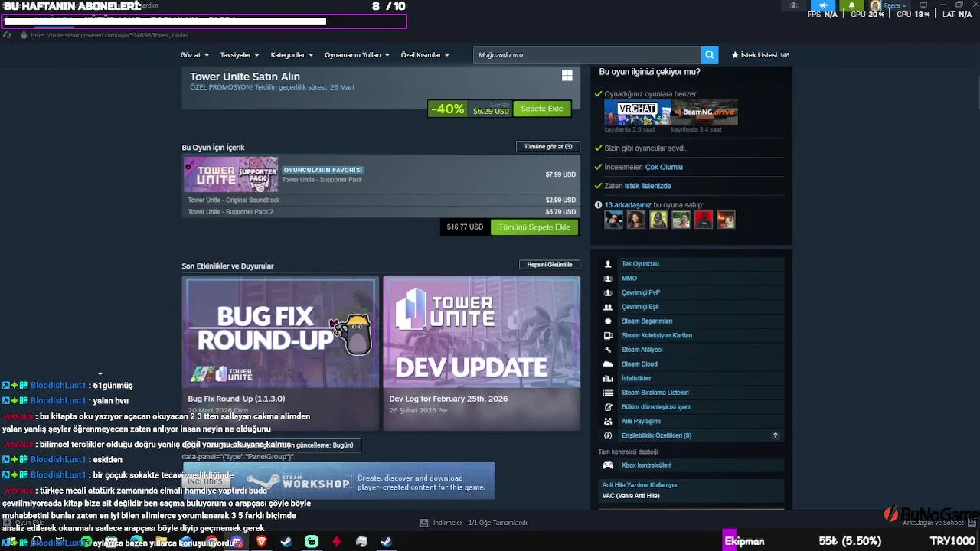The height and width of the screenshot is (551, 980).
Task: Click Tümünü Sepete Ekle button
Action: [x=534, y=227]
